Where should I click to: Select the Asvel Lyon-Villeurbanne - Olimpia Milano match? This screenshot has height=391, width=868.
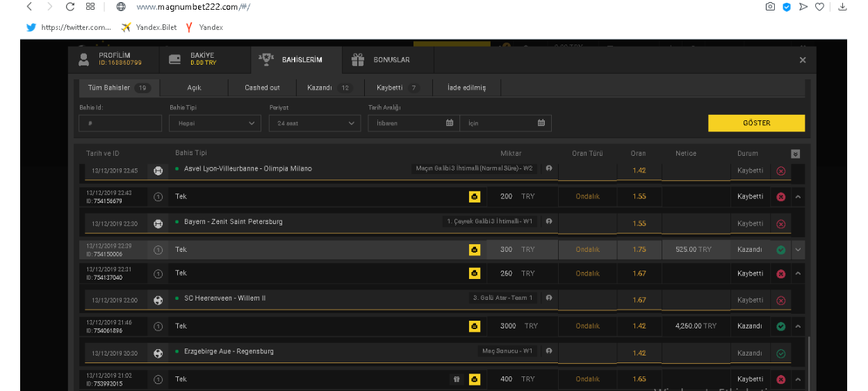247,168
